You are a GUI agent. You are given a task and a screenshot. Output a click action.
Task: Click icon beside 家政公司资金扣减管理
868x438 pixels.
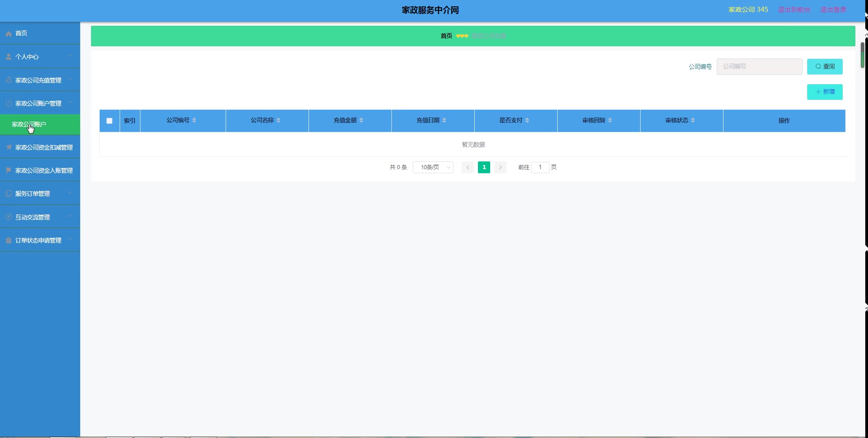9,147
